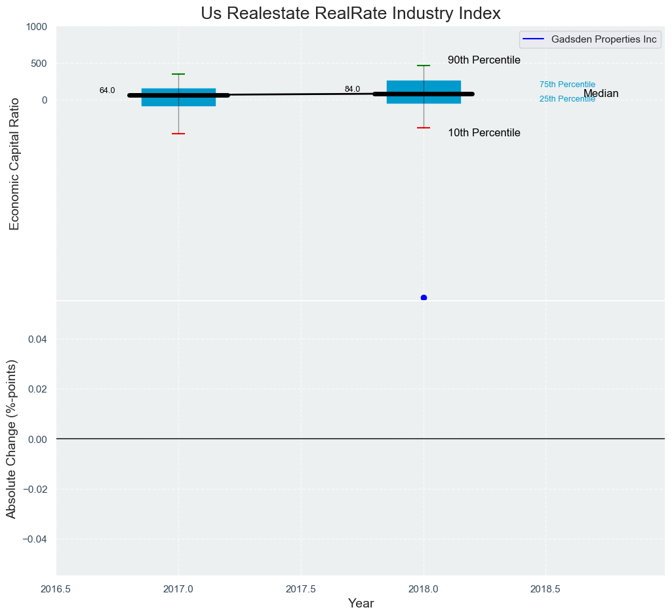Click the red 10th percentile cap for 2018
This screenshot has height=616, width=672.
tap(424, 128)
